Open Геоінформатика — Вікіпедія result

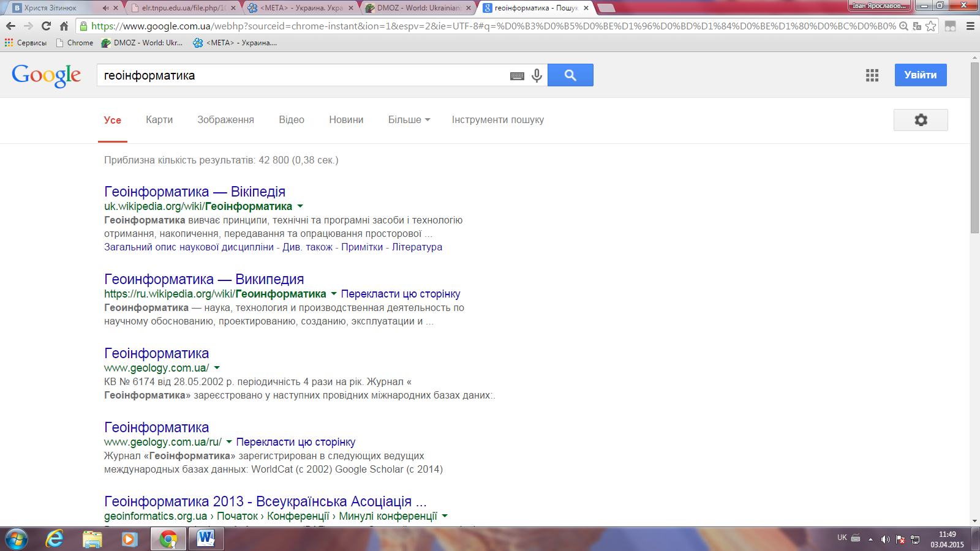click(195, 192)
